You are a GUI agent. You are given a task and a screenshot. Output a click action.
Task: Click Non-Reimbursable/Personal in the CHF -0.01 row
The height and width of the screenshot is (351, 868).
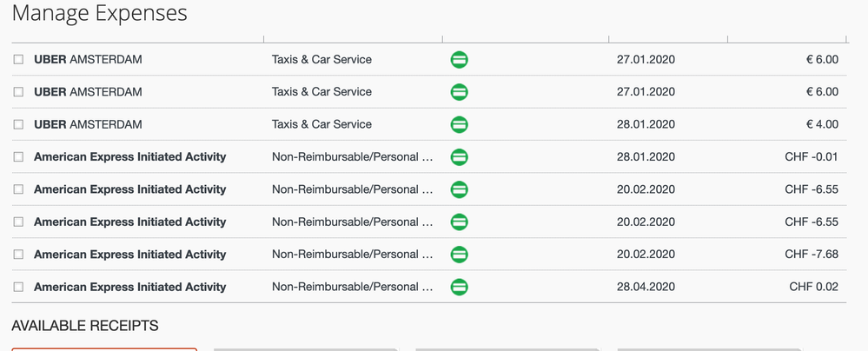pos(353,156)
